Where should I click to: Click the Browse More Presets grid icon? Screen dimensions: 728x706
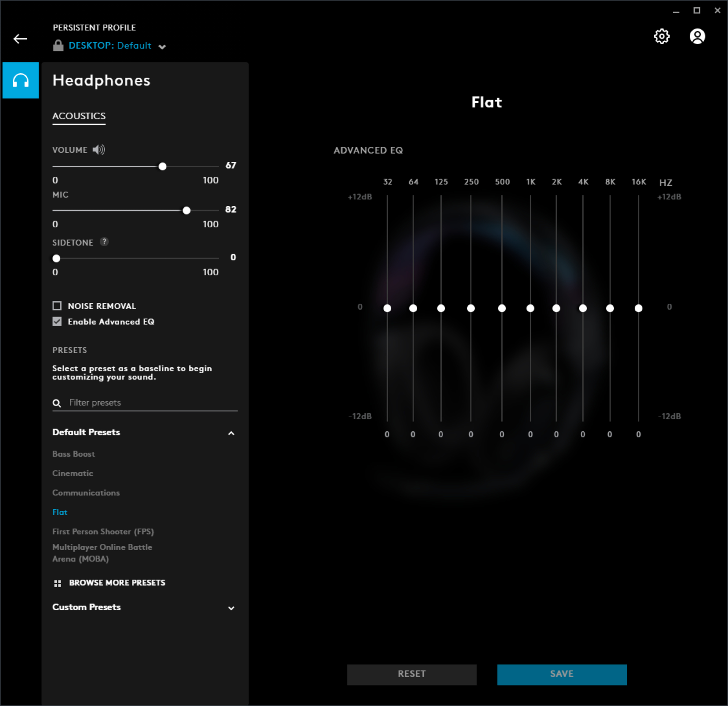coord(58,584)
